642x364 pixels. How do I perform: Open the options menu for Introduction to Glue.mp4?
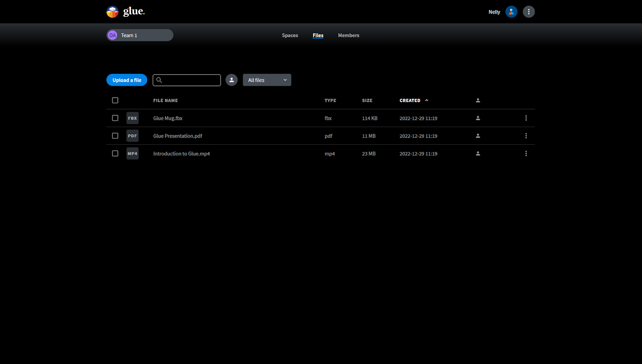coord(526,154)
